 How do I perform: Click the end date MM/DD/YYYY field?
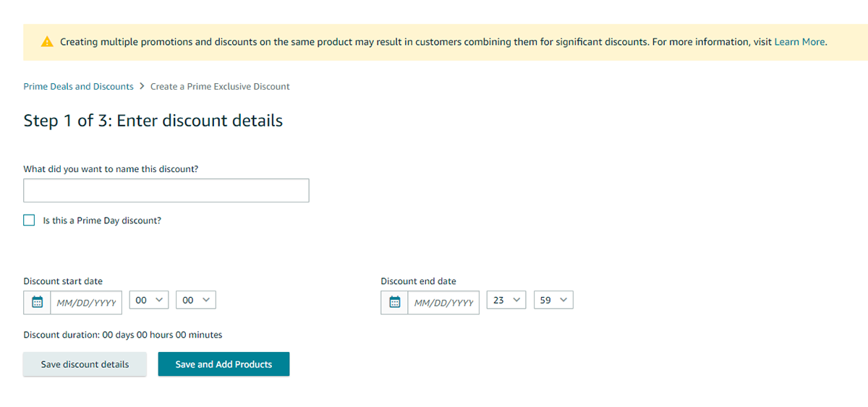(443, 303)
